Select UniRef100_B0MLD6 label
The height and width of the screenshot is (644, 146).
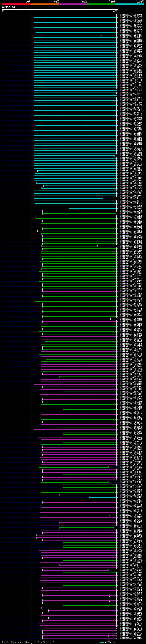tap(131, 482)
